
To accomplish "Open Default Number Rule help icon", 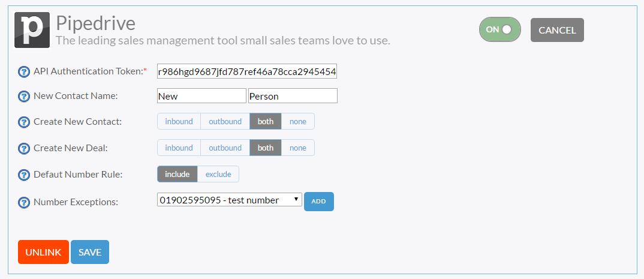I will coord(24,175).
